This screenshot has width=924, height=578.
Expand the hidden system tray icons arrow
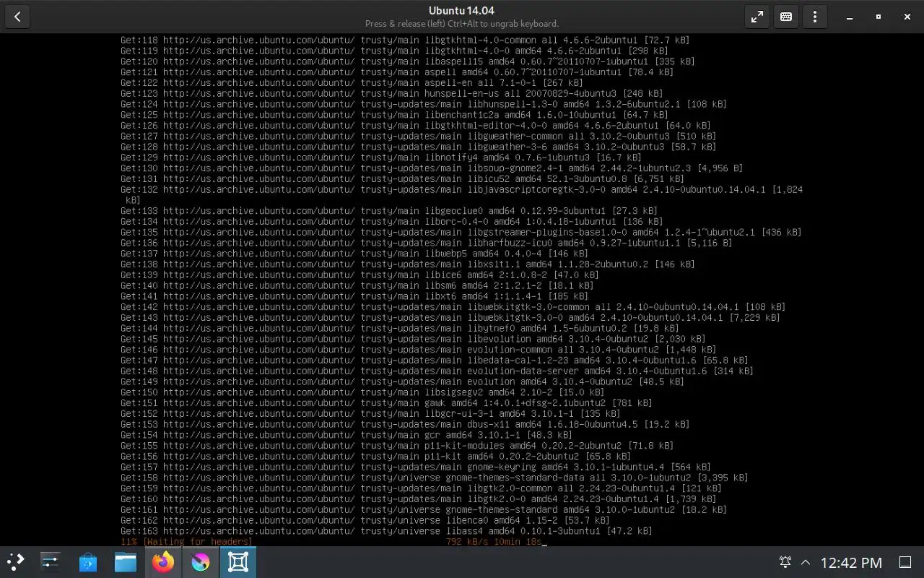[x=806, y=562]
